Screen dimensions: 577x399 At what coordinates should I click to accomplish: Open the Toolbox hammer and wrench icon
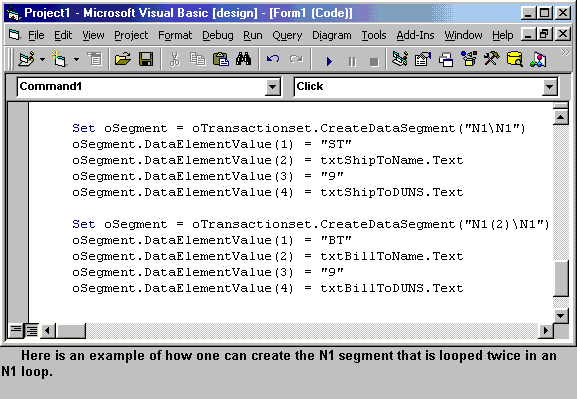pyautogui.click(x=492, y=59)
